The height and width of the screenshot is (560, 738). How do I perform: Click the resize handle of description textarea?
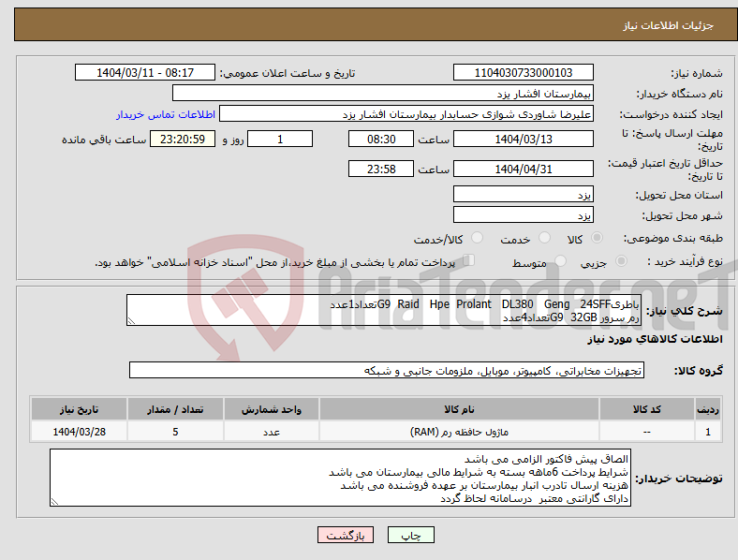pos(131,321)
